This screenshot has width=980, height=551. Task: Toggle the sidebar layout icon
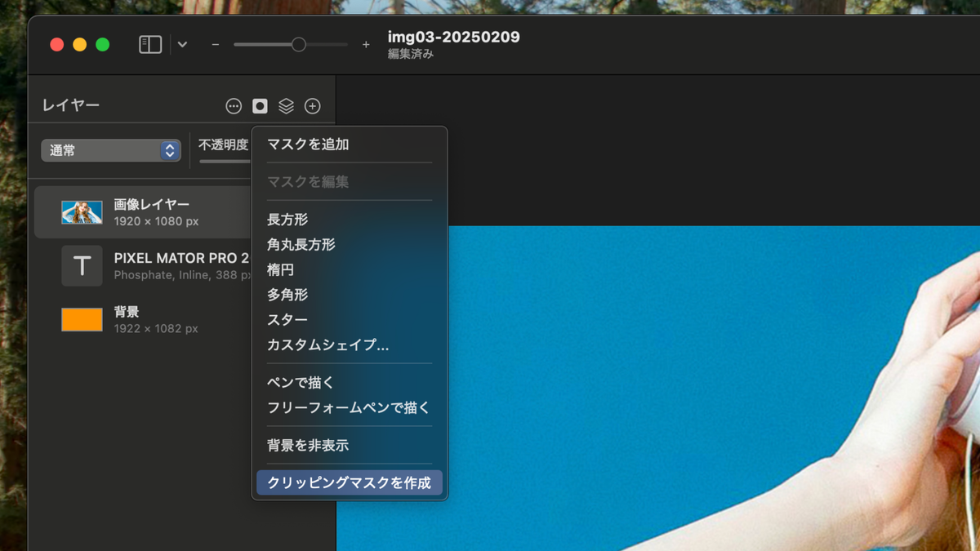[x=150, y=44]
